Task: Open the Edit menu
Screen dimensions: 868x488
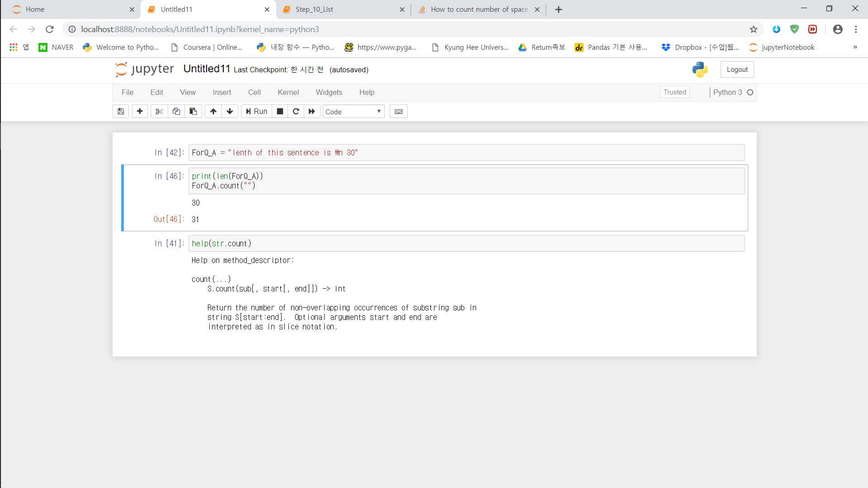Action: [157, 92]
